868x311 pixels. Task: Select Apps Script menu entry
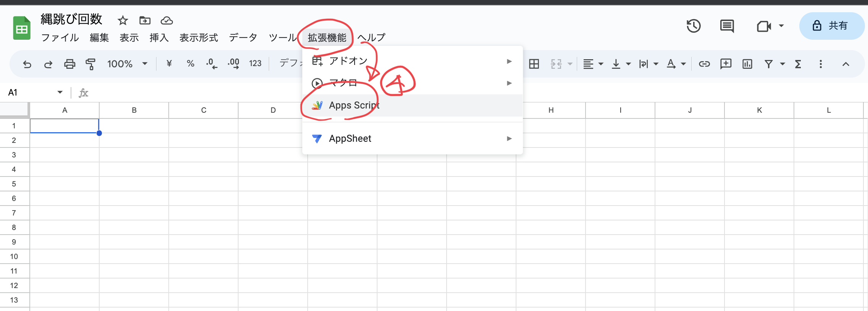tap(354, 105)
